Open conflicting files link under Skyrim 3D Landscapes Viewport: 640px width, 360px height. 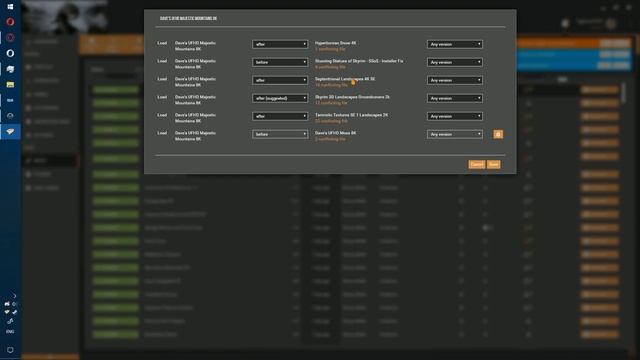[x=331, y=103]
